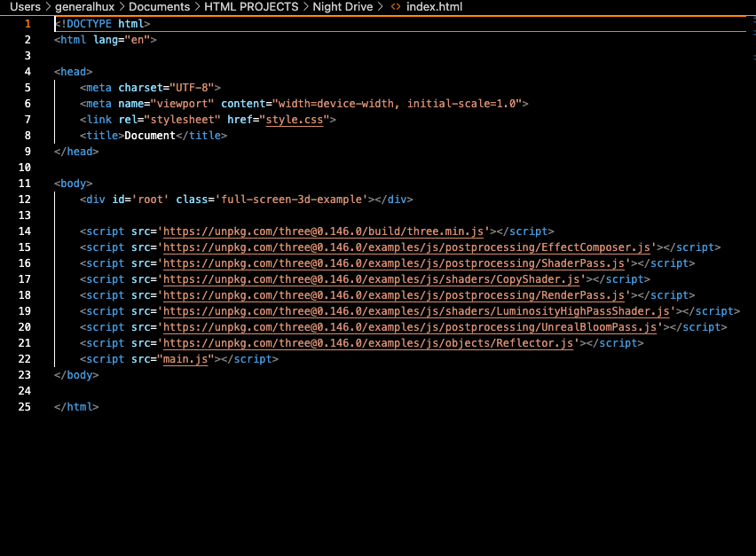Image resolution: width=756 pixels, height=556 pixels.
Task: Expand the Night Drive breadcrumb folder
Action: coord(343,7)
